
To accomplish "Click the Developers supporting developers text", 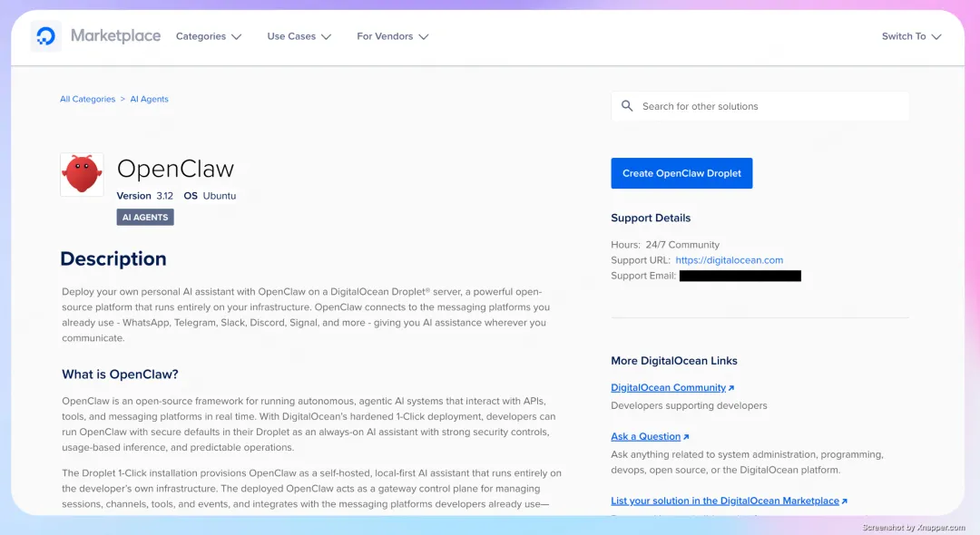I will [x=689, y=405].
